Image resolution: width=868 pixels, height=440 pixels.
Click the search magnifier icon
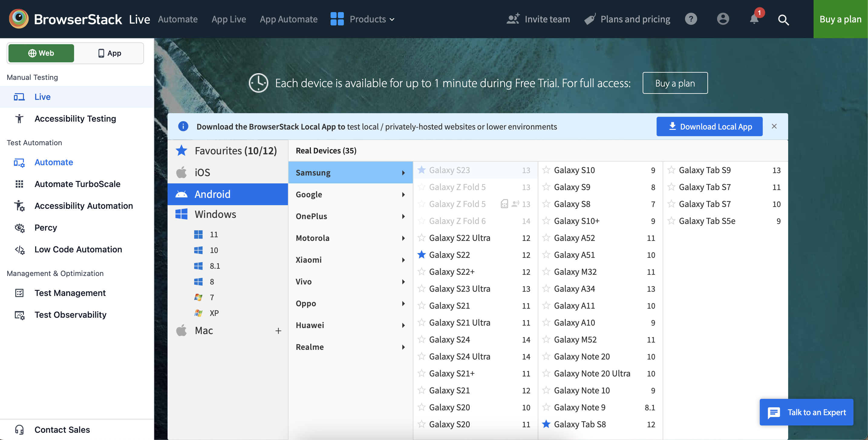783,20
